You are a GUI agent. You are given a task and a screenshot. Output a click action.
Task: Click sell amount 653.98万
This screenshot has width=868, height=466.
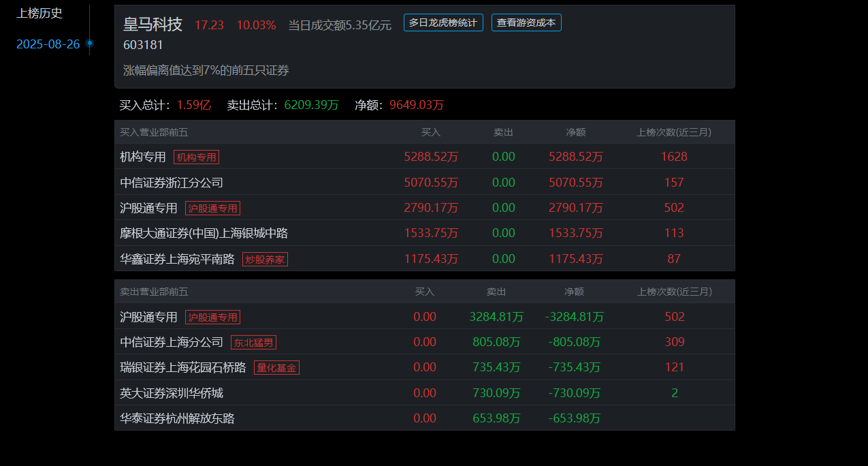pyautogui.click(x=496, y=418)
